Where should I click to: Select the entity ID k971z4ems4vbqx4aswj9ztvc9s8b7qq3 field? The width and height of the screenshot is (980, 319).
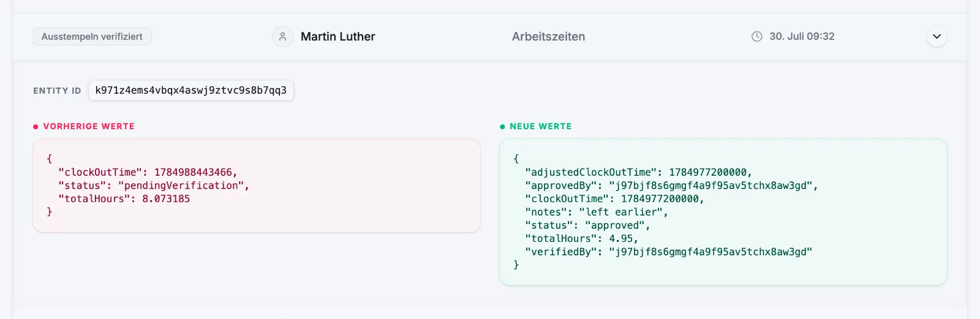point(191,90)
